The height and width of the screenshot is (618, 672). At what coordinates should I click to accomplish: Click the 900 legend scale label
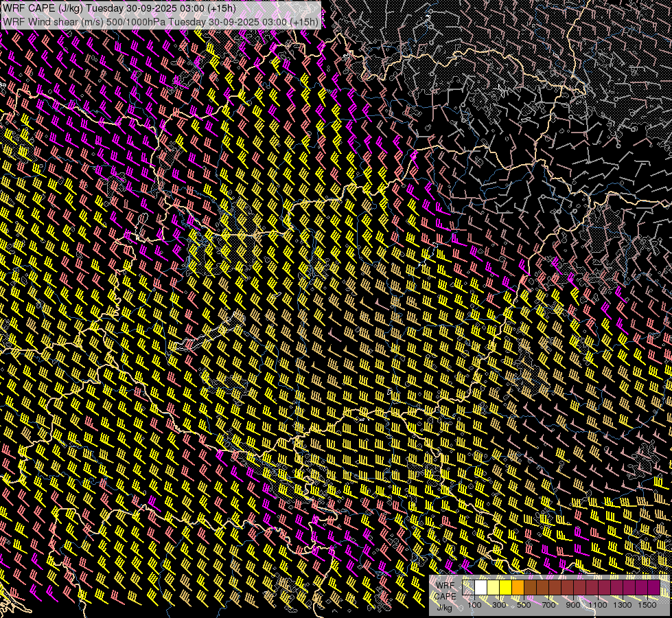point(573,605)
